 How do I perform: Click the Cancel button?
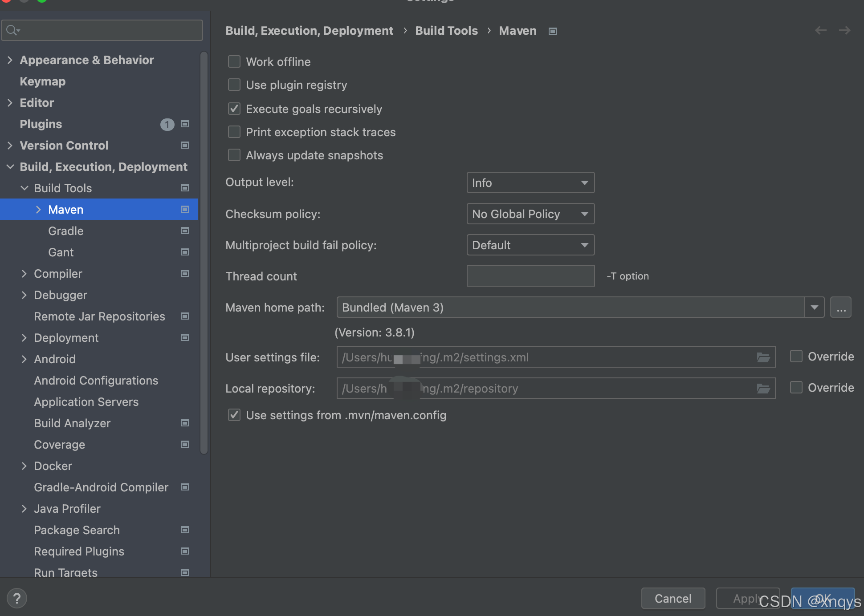click(672, 598)
